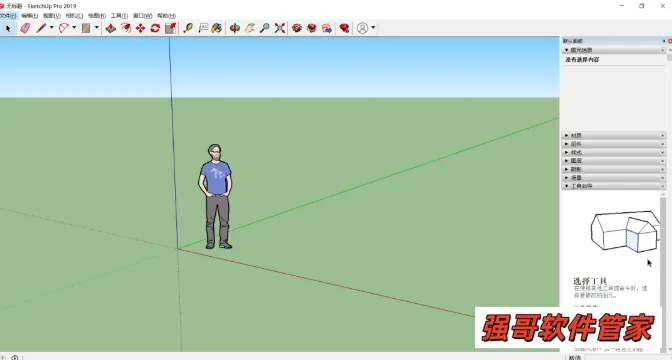Open the 工具(T) menu
The width and height of the screenshot is (672, 360).
(x=119, y=15)
